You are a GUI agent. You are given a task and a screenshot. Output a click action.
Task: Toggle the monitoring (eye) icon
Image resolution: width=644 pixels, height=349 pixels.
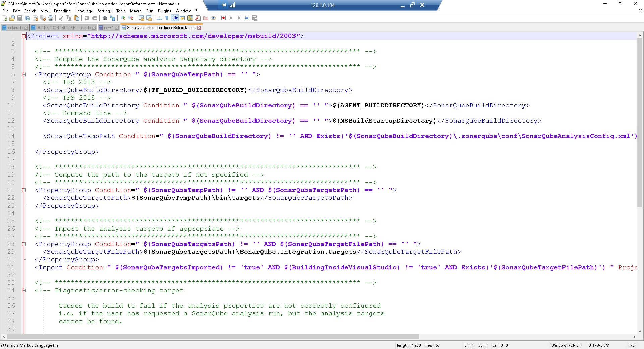(213, 18)
